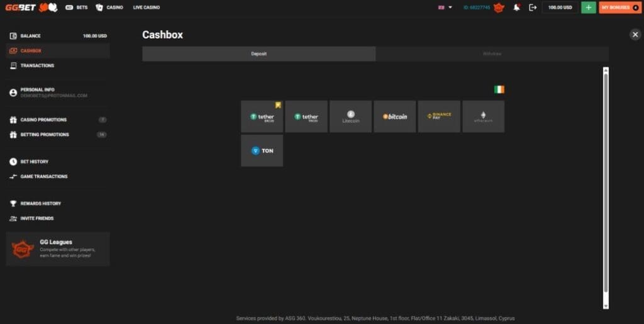Open Bet History from sidebar

pyautogui.click(x=34, y=162)
